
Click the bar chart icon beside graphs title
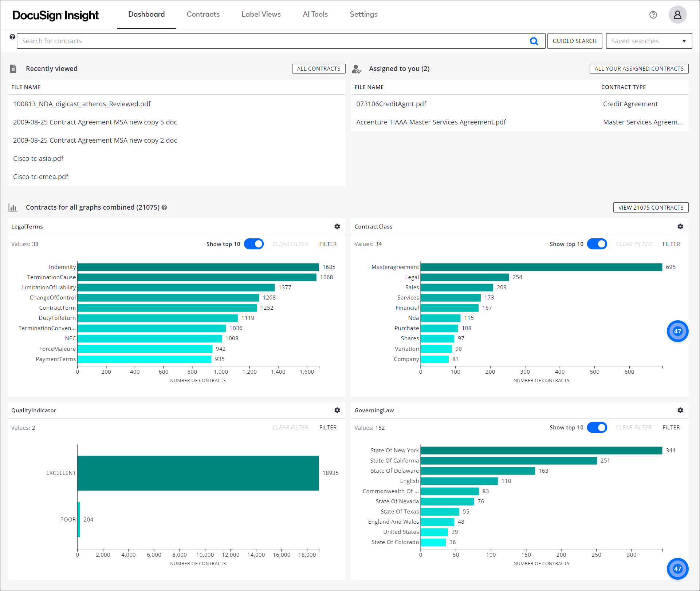[x=13, y=207]
